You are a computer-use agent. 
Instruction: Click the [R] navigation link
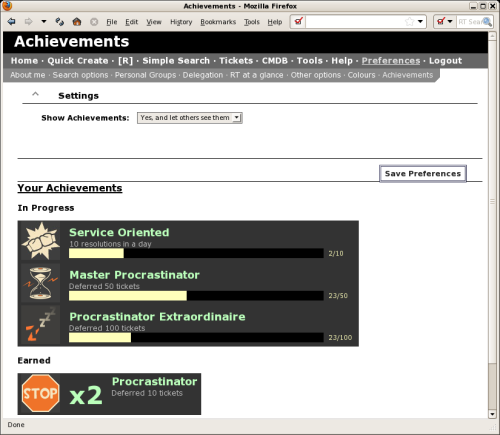coord(125,61)
